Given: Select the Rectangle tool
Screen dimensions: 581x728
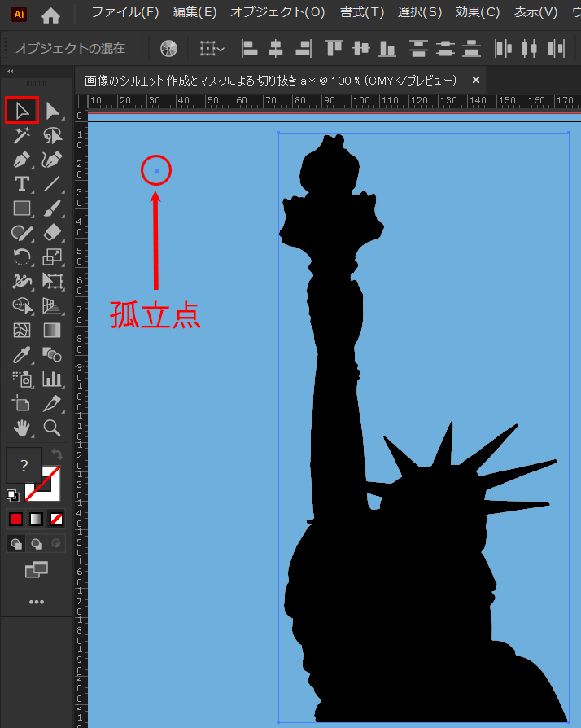Looking at the screenshot, I should click(x=21, y=208).
